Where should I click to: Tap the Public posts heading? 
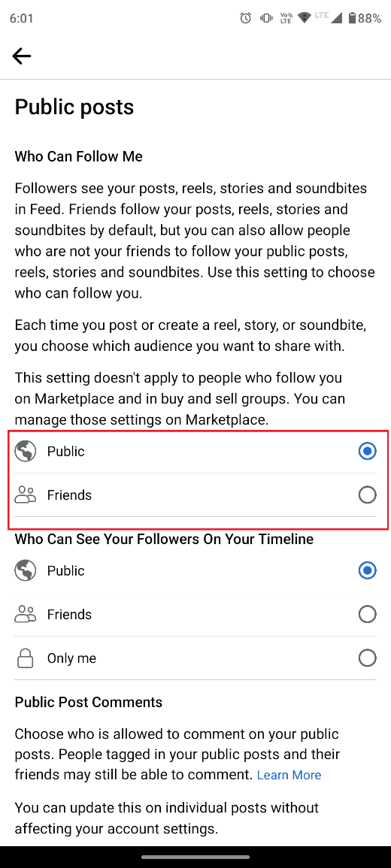74,107
